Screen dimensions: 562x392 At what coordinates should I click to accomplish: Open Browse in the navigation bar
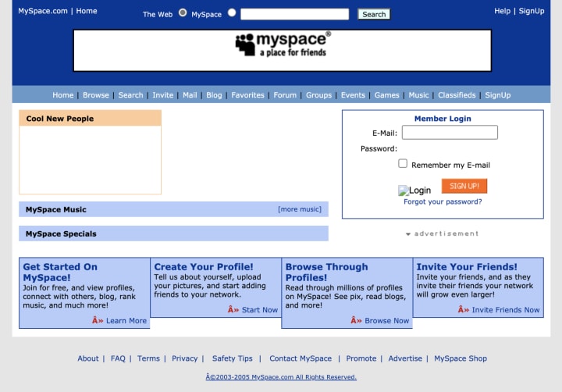(96, 95)
